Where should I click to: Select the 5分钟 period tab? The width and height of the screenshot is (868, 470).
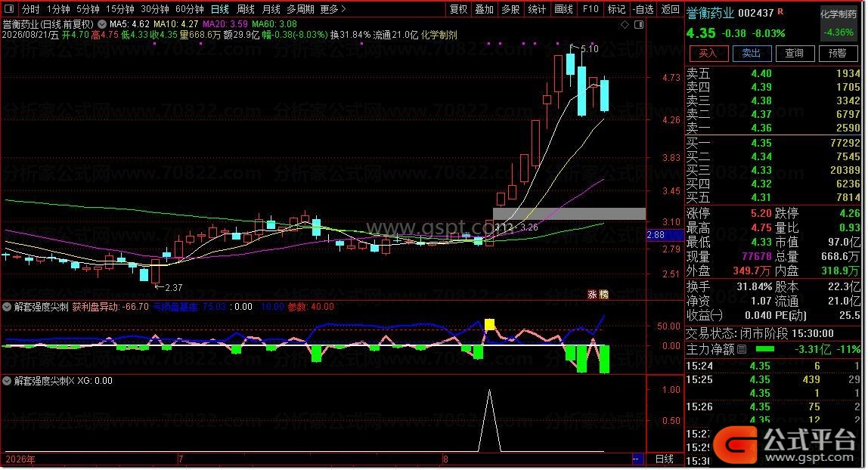coord(88,9)
